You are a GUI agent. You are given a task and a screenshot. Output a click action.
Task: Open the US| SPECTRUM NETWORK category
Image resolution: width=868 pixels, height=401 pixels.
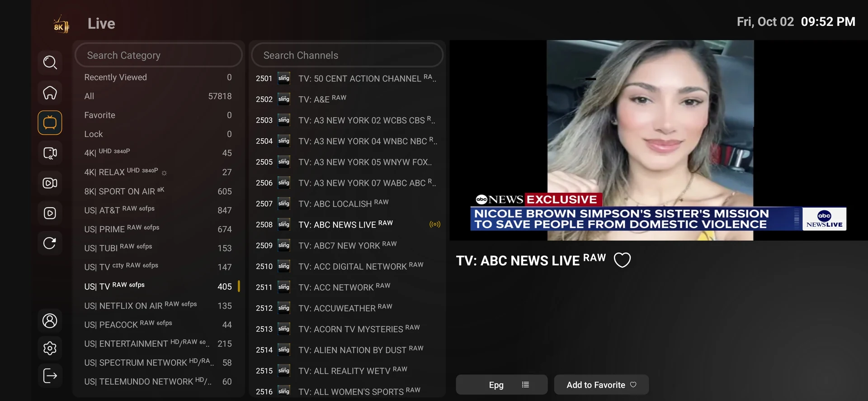point(158,363)
